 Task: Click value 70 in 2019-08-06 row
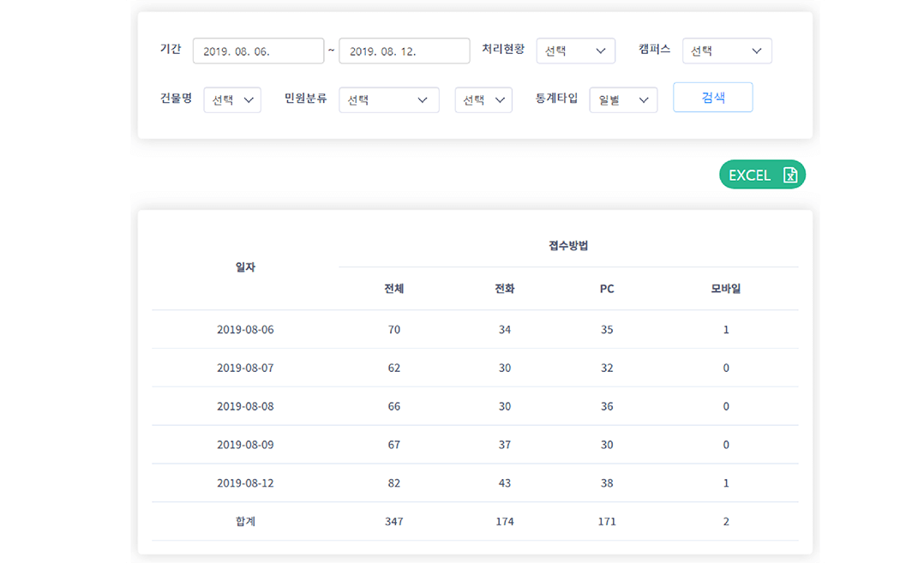pyautogui.click(x=394, y=330)
